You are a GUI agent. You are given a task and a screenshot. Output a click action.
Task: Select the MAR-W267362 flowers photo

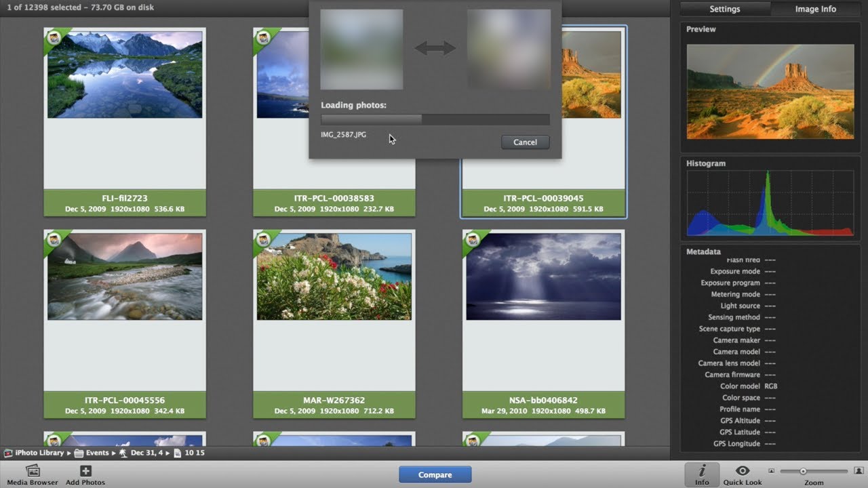click(334, 277)
